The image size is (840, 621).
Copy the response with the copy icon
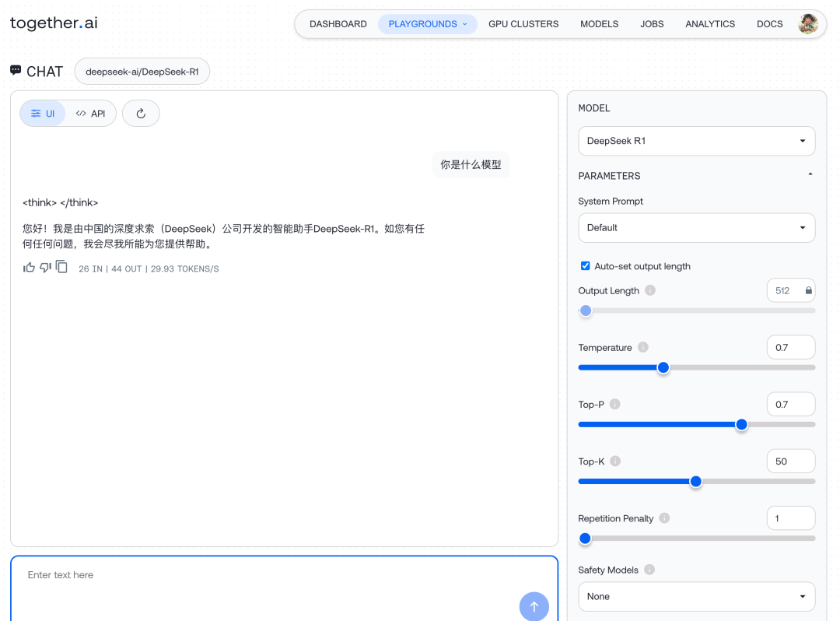[61, 267]
